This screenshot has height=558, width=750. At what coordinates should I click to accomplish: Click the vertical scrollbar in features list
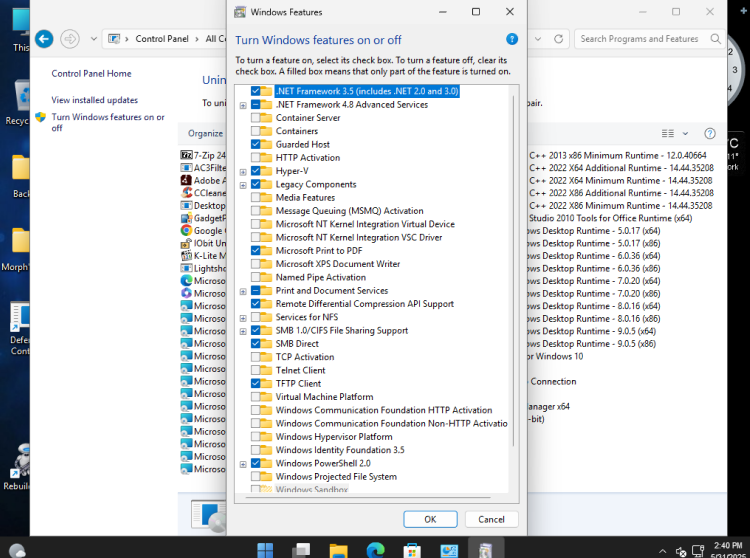click(513, 271)
